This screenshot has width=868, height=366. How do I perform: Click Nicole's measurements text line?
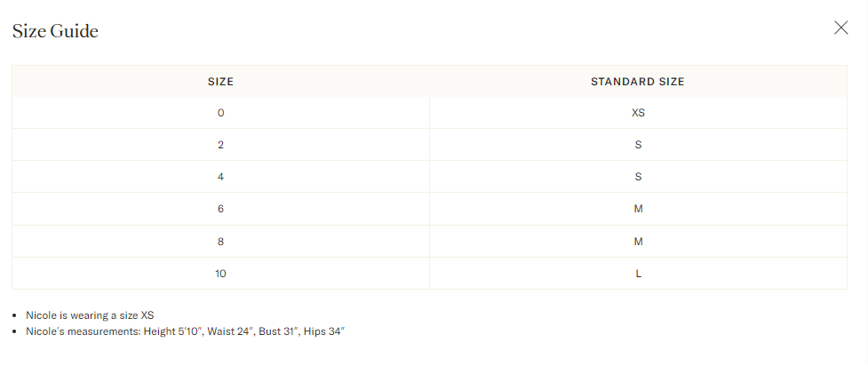(186, 331)
